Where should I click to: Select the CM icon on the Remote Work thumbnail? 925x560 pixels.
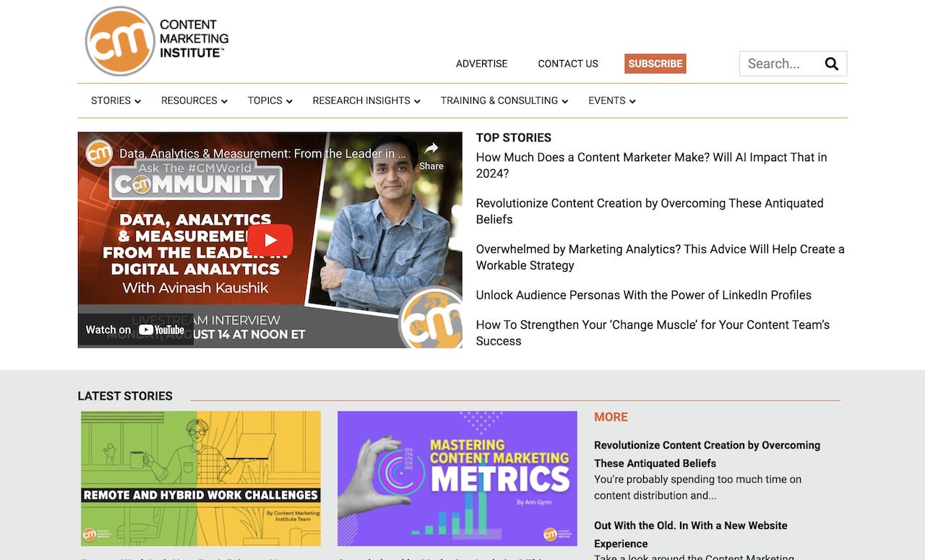tap(90, 534)
